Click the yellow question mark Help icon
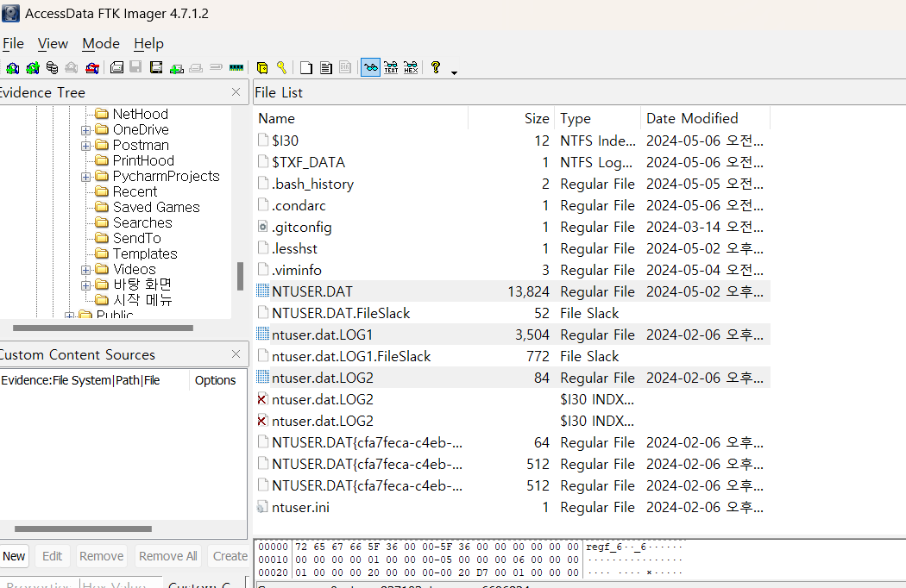Screen dimensions: 906x588 (436, 67)
